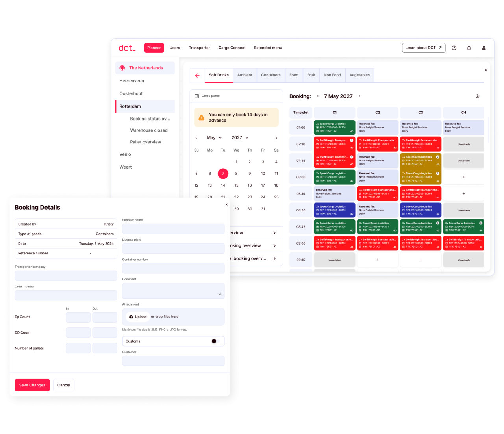The height and width of the screenshot is (434, 504).
Task: Go to previous booking day arrow
Action: tap(318, 96)
